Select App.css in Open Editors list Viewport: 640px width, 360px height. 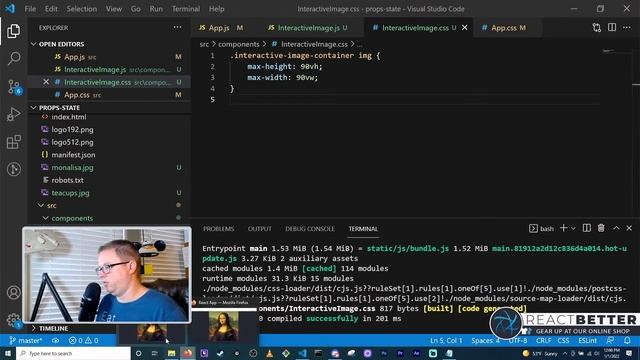[x=77, y=95]
